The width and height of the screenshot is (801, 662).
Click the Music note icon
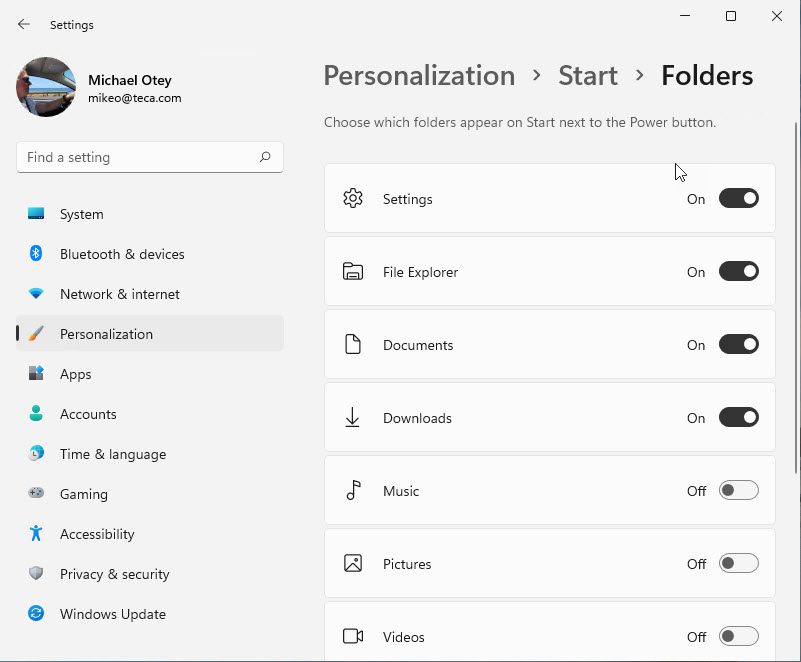(354, 490)
